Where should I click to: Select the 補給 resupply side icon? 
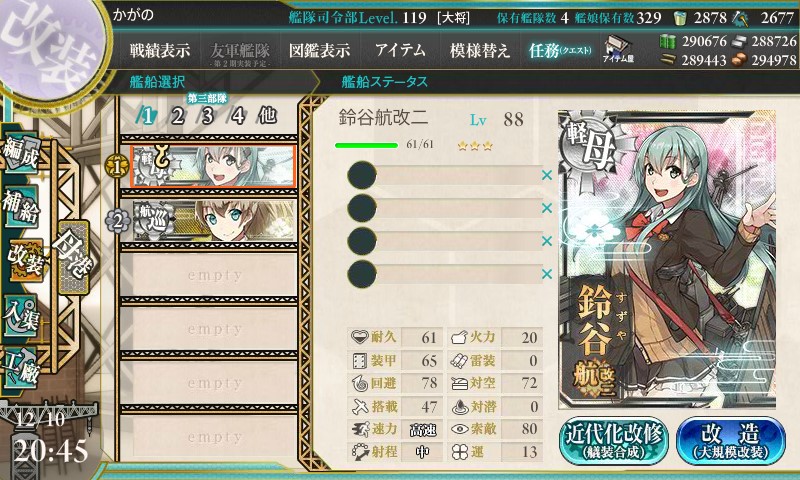click(21, 206)
